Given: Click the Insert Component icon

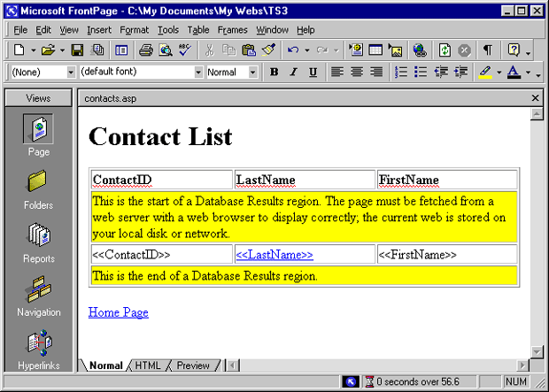Looking at the screenshot, I should point(356,50).
